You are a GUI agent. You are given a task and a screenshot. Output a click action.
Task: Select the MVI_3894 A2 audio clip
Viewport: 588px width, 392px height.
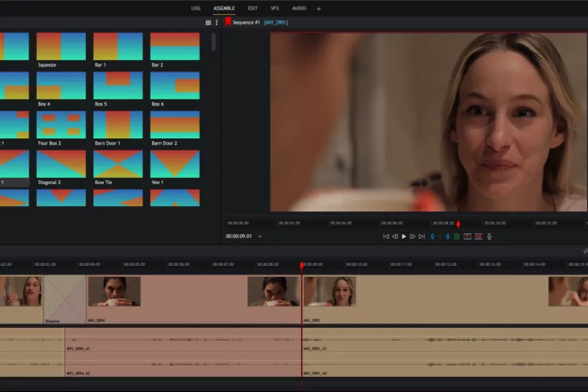coord(184,365)
